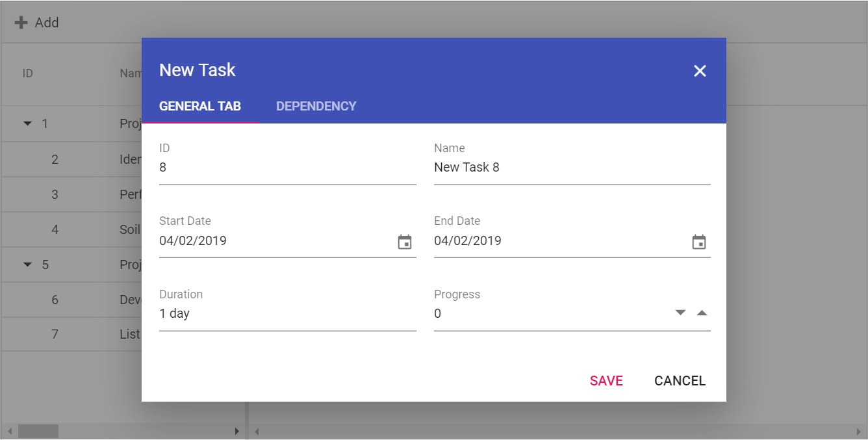Click the Duration field '1 day'
The height and width of the screenshot is (440, 868).
click(x=288, y=314)
